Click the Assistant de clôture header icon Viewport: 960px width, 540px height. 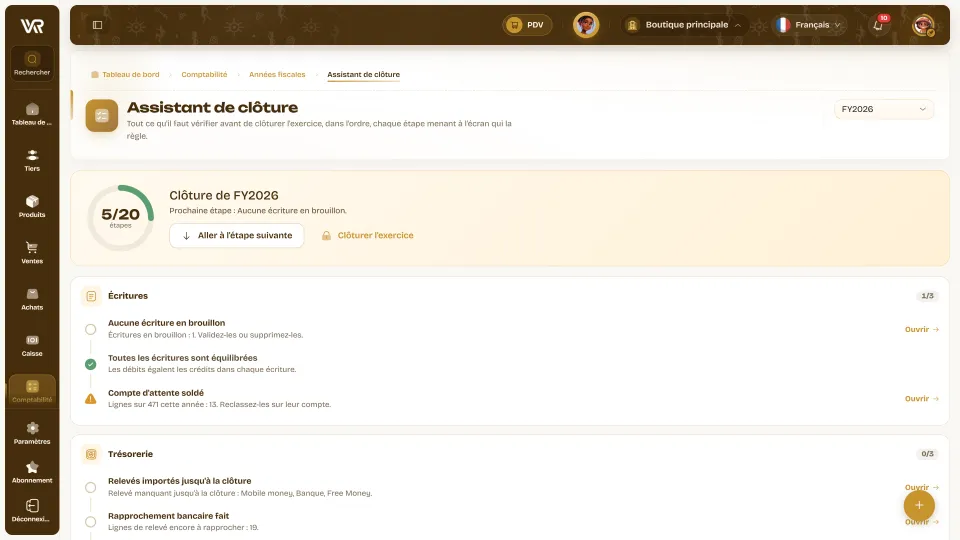click(x=102, y=116)
